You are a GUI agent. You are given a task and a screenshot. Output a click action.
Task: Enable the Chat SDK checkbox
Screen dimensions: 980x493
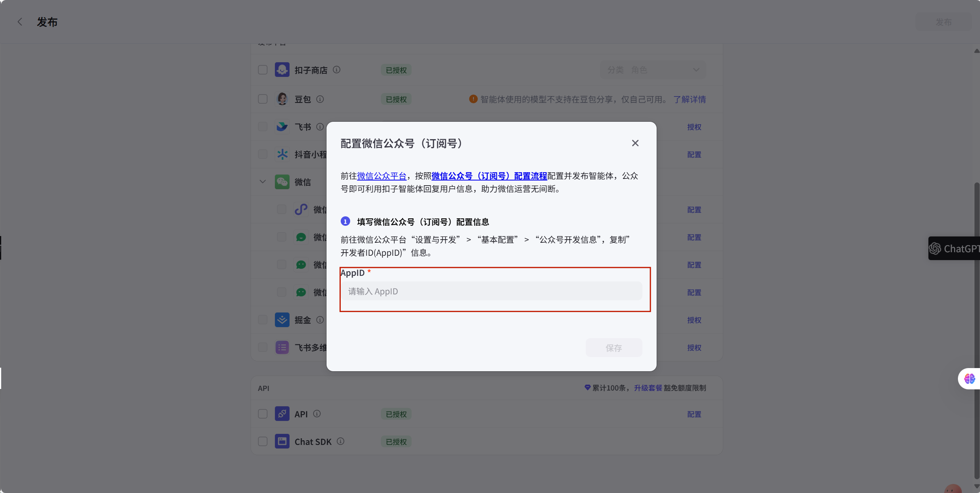tap(263, 441)
